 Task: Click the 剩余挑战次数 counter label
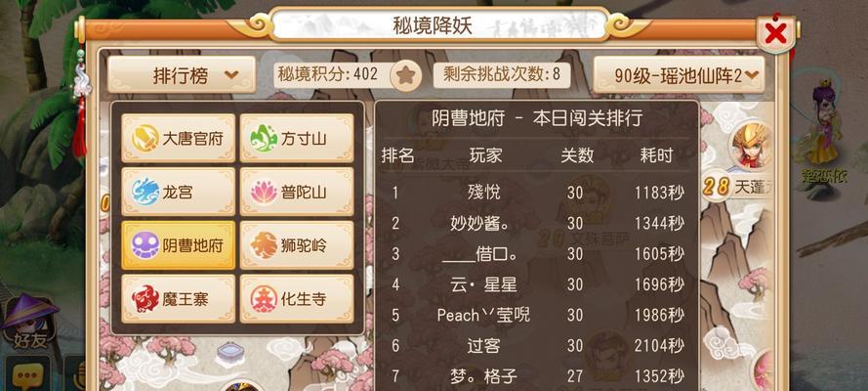point(502,74)
